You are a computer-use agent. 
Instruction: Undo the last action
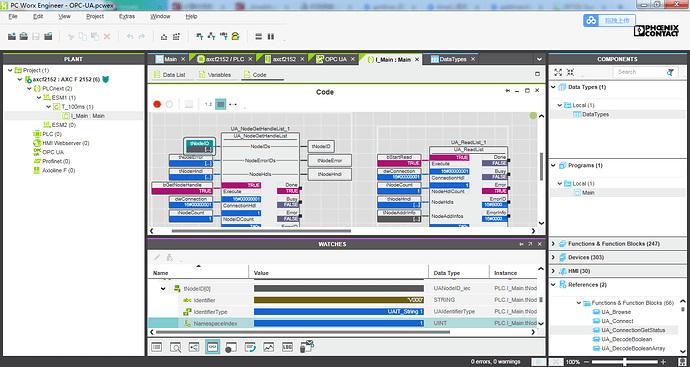130,37
